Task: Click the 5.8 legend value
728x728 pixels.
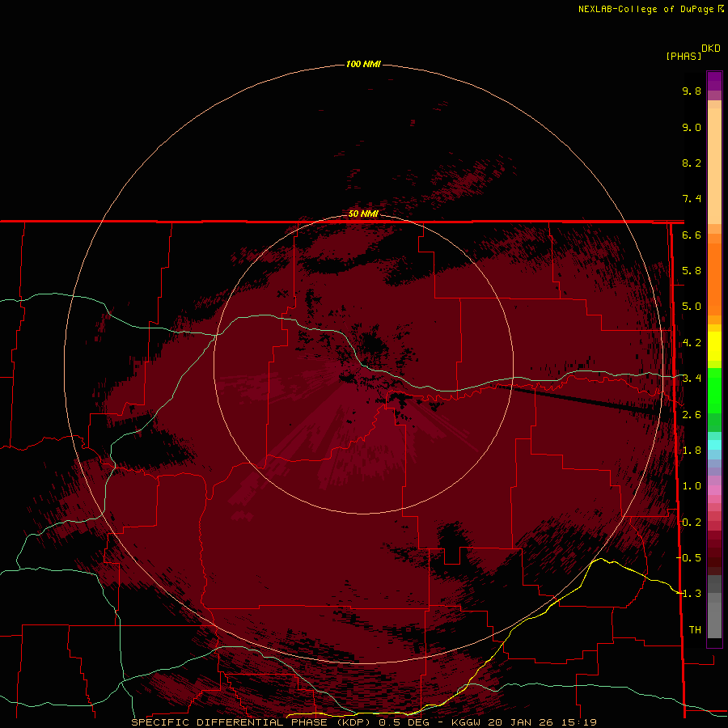Action: coord(692,271)
